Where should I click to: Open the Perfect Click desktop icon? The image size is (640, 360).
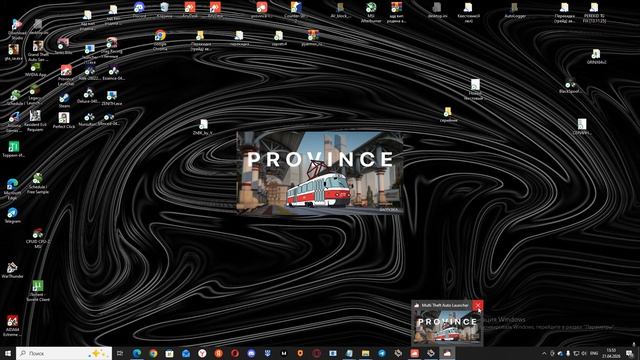click(x=64, y=121)
